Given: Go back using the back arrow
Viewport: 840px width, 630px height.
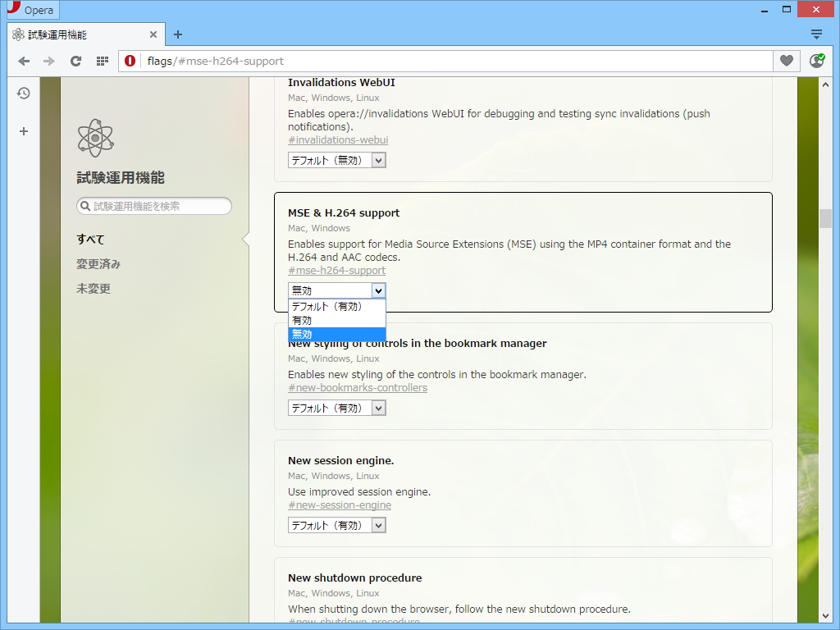Looking at the screenshot, I should [x=24, y=61].
